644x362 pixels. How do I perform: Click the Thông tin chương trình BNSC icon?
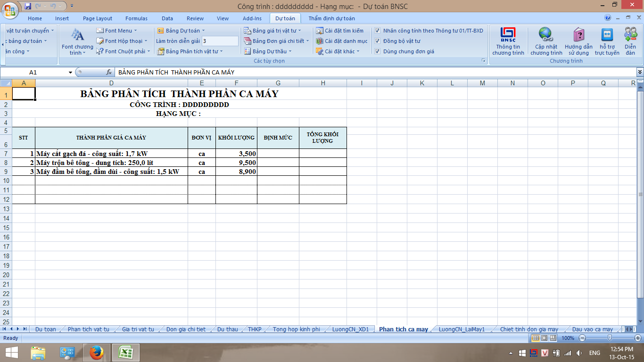pyautogui.click(x=508, y=35)
